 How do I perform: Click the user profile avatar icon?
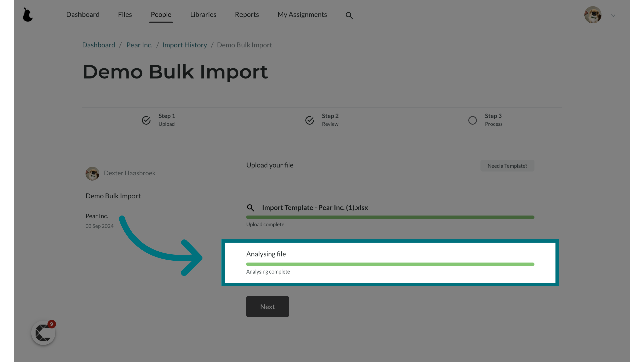[x=593, y=15]
